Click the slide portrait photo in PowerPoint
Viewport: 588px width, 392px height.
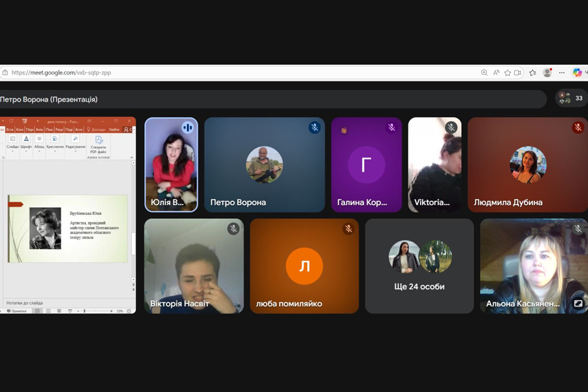pos(45,228)
